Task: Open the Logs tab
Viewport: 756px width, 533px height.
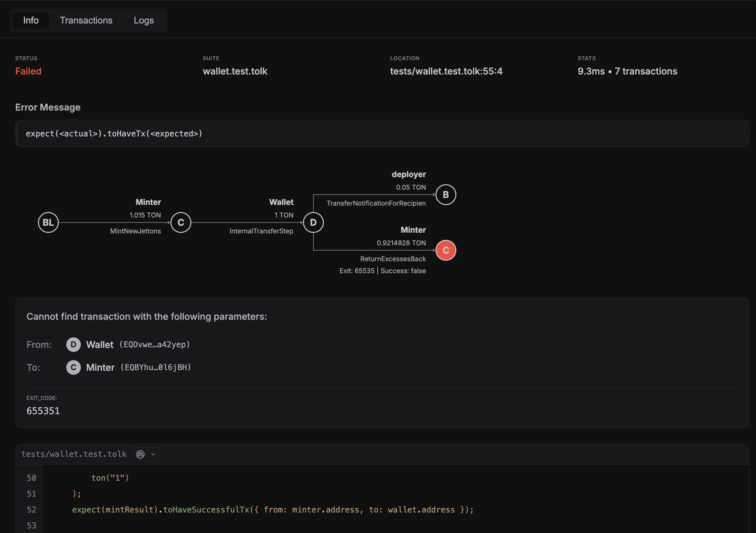Action: pos(143,20)
